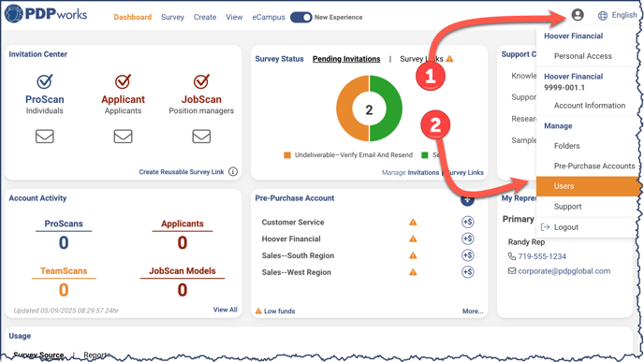Click the Customer Service account name
644x362 pixels.
[x=293, y=222]
